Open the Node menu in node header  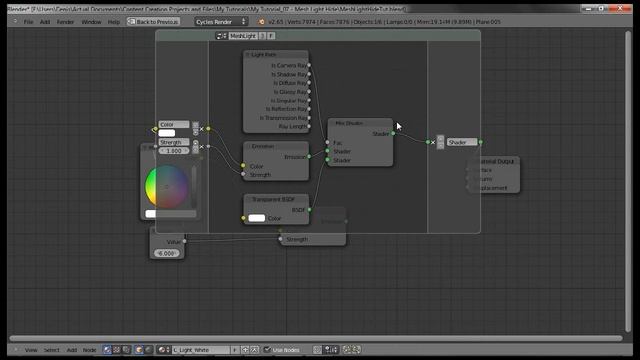pyautogui.click(x=90, y=350)
